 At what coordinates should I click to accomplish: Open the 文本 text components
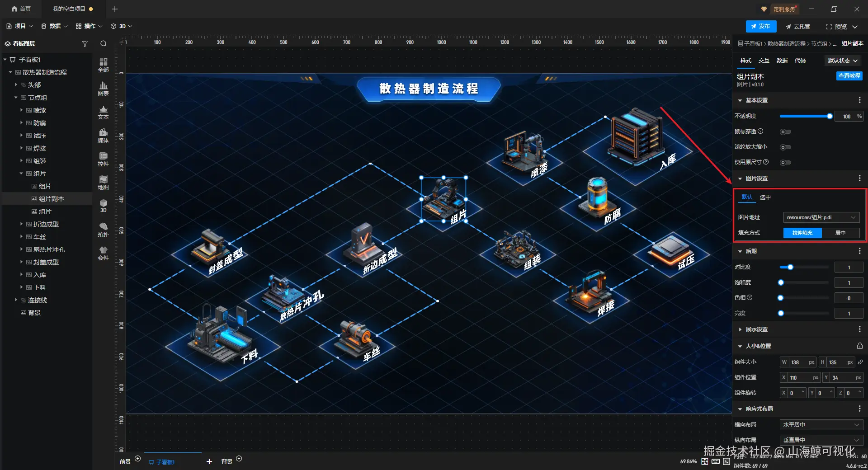coord(104,112)
